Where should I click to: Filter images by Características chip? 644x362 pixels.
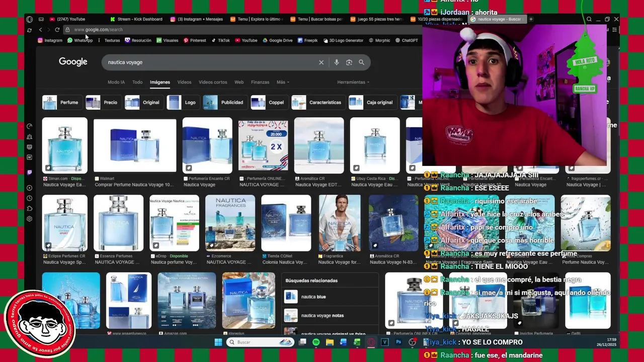318,102
